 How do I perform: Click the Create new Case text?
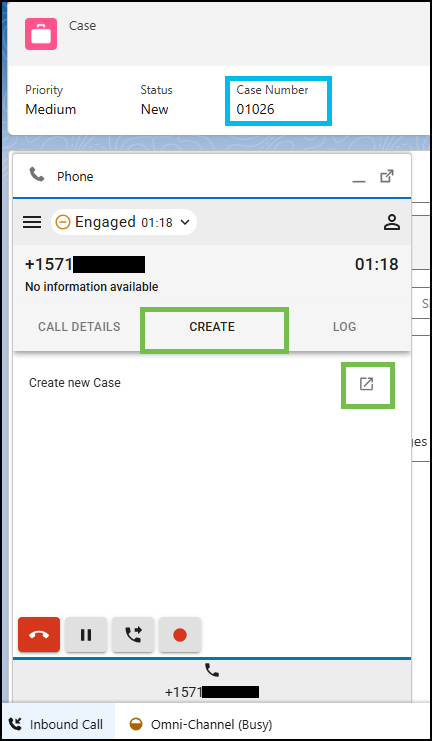tap(75, 383)
